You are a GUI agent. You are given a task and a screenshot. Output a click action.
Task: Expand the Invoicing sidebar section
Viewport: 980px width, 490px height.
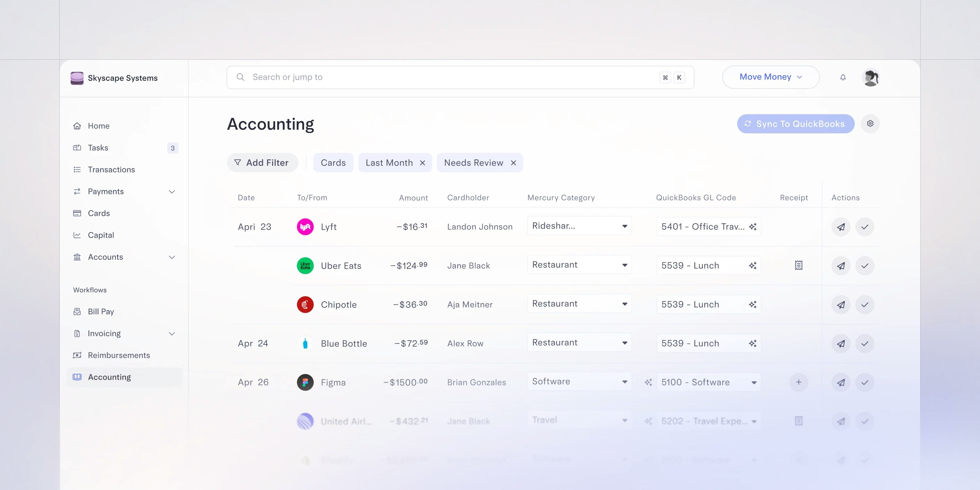[x=172, y=334]
